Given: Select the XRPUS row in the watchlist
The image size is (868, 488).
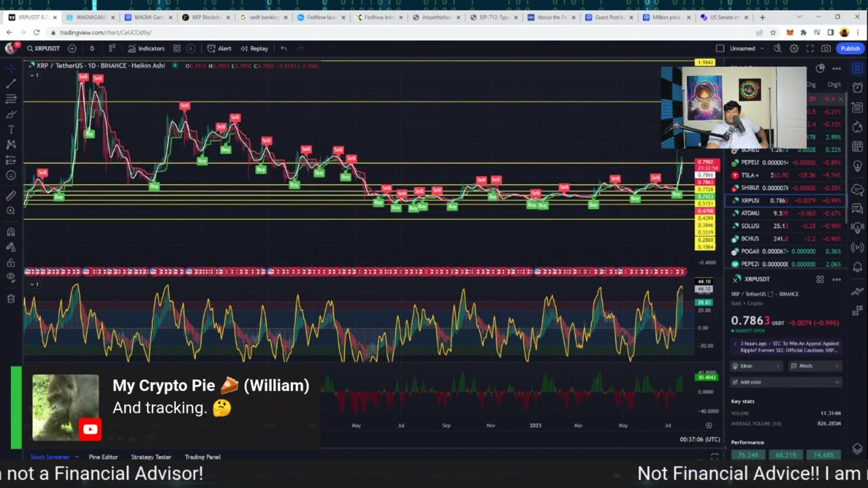Looking at the screenshot, I should click(787, 201).
